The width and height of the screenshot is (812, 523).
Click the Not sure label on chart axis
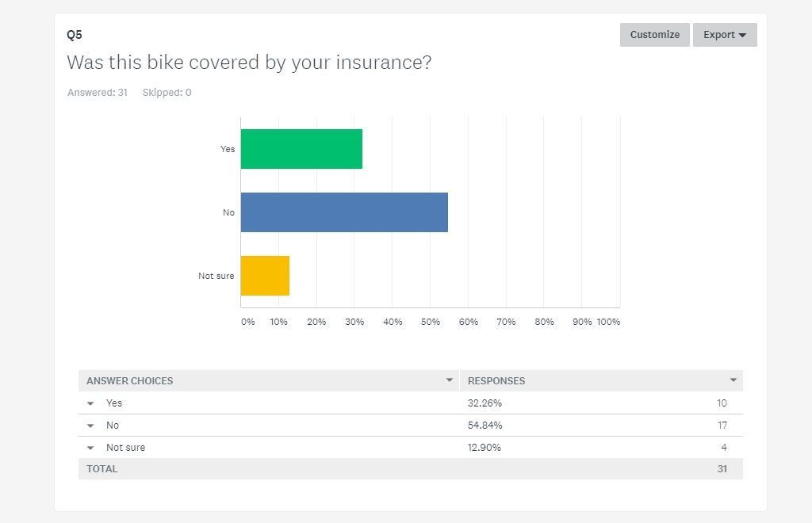click(216, 276)
